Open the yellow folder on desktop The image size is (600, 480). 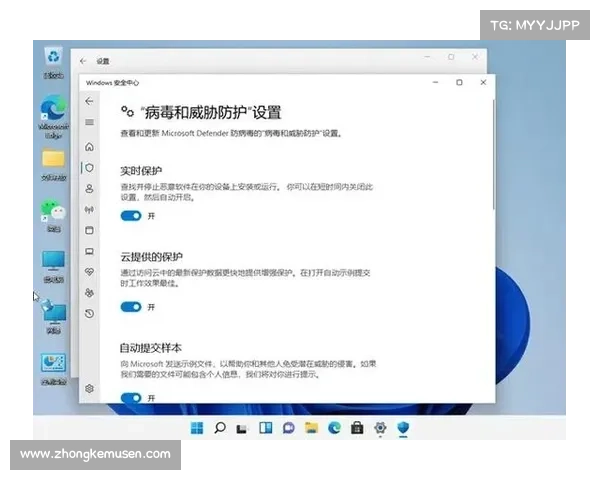(x=54, y=165)
